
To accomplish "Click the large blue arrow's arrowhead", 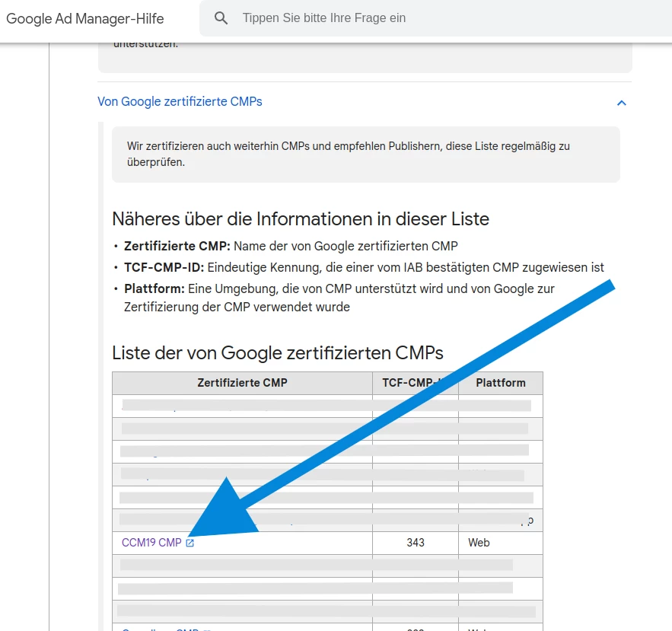I will pos(217,518).
